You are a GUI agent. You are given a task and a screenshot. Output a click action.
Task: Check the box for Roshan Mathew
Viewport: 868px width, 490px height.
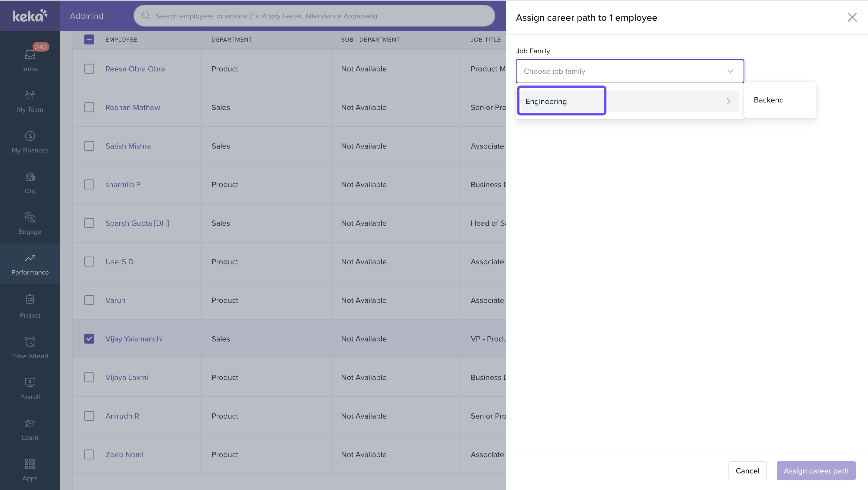click(x=89, y=108)
